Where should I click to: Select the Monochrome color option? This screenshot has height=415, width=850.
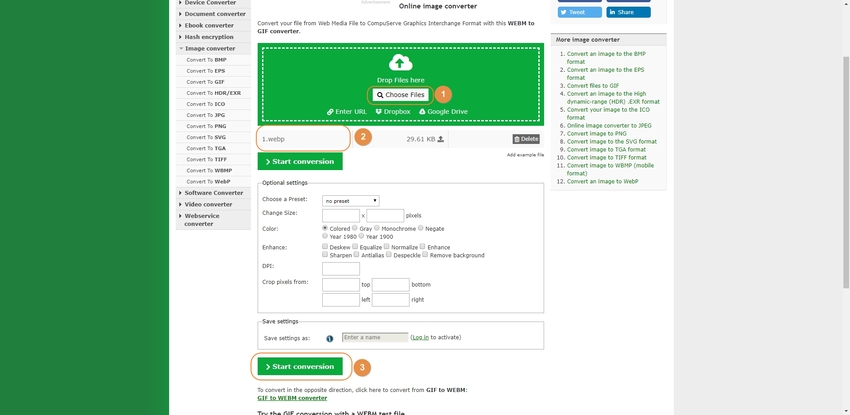click(376, 228)
